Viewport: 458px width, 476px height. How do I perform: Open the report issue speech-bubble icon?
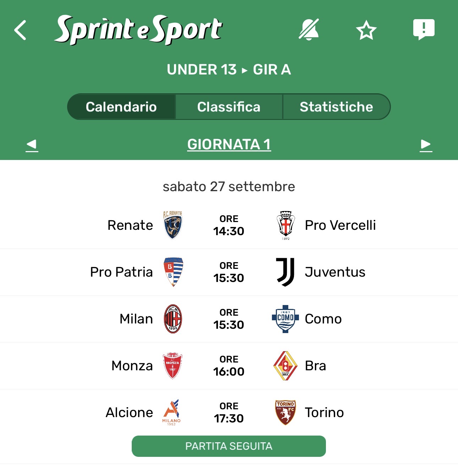pos(424,29)
